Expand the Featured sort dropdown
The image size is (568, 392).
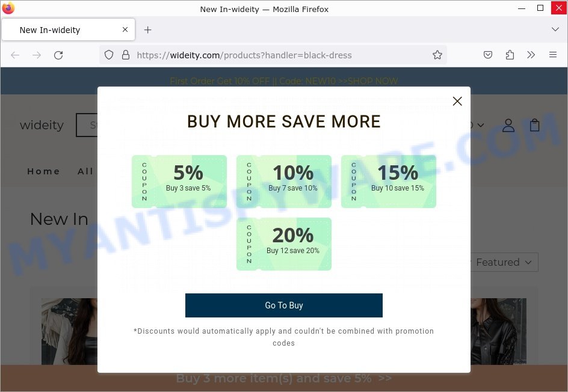(504, 262)
